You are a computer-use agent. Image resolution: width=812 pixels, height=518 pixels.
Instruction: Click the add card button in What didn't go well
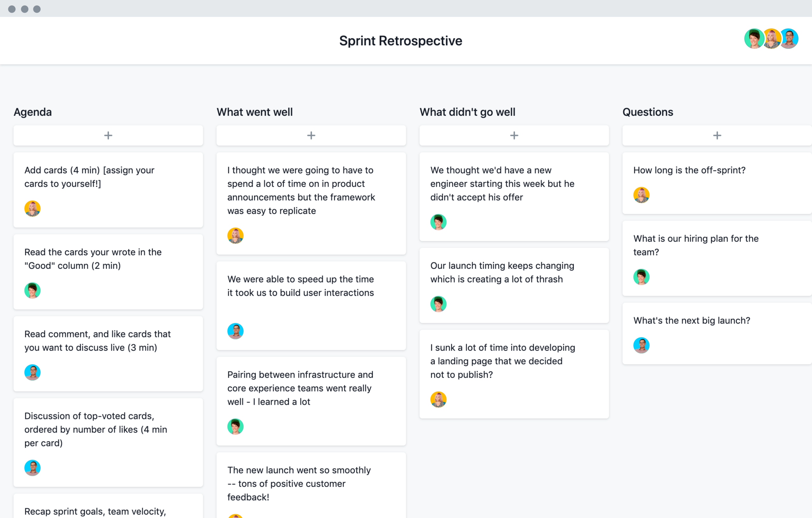coord(514,135)
